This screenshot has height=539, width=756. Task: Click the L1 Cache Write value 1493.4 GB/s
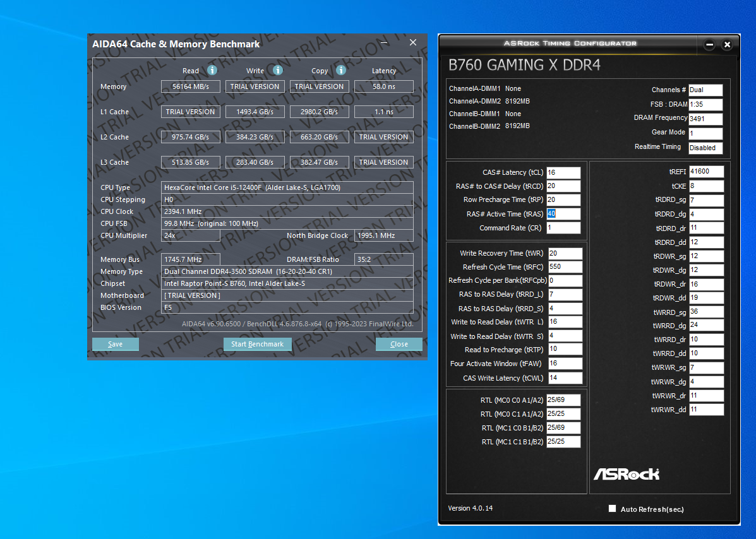(x=255, y=112)
